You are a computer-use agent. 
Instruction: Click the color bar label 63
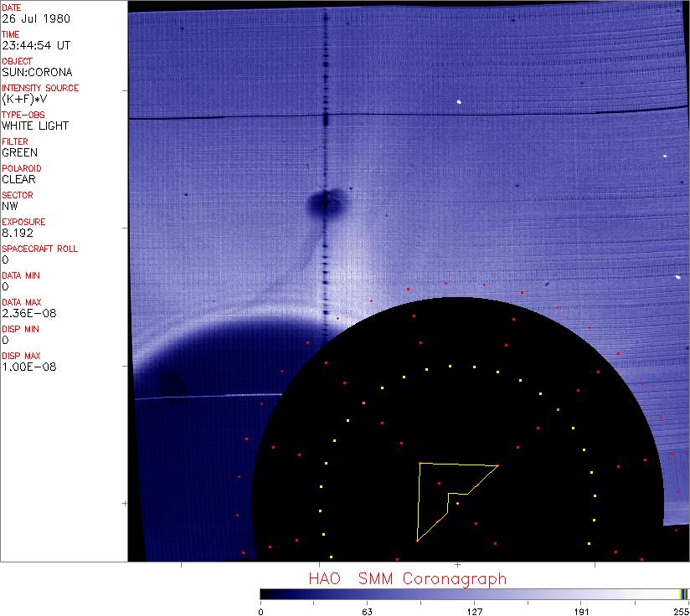367,609
